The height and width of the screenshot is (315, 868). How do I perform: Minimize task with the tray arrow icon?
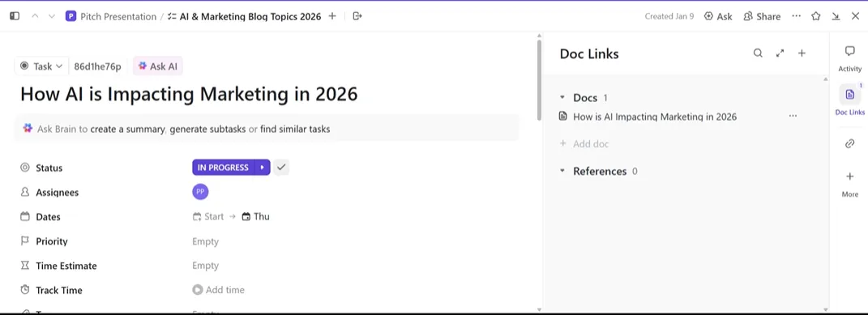[x=836, y=16]
